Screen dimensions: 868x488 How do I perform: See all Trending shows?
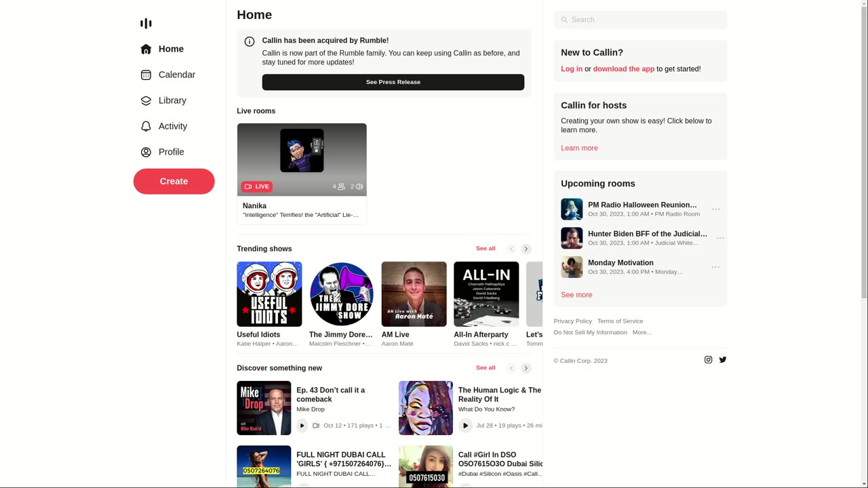[486, 249]
